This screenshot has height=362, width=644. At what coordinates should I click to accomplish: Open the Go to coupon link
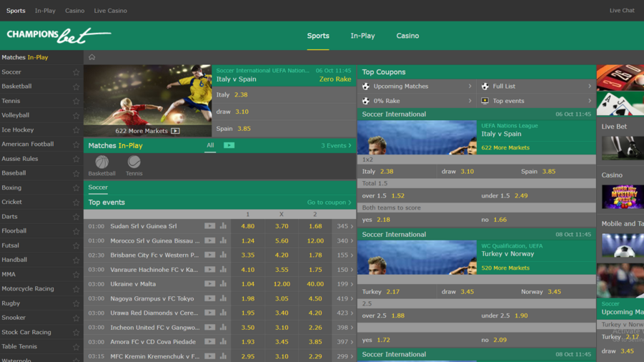pos(329,202)
